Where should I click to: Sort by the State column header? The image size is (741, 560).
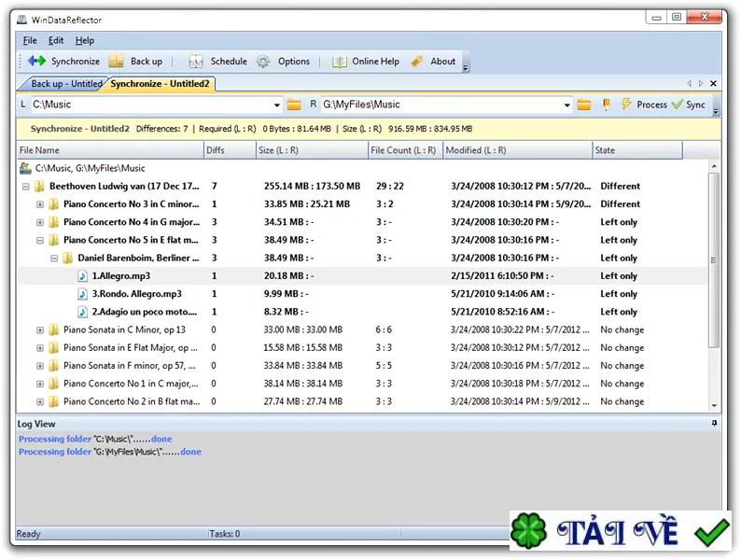tap(637, 150)
